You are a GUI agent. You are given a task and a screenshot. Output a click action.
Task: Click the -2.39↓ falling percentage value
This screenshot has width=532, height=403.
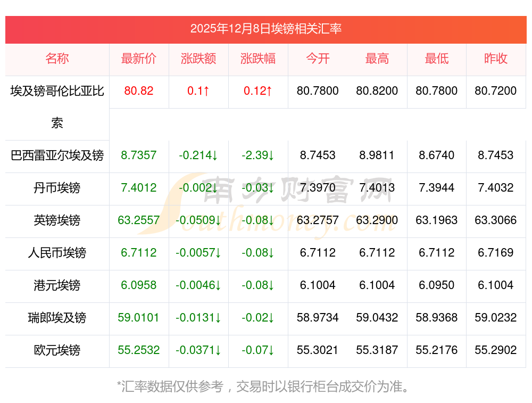click(258, 155)
